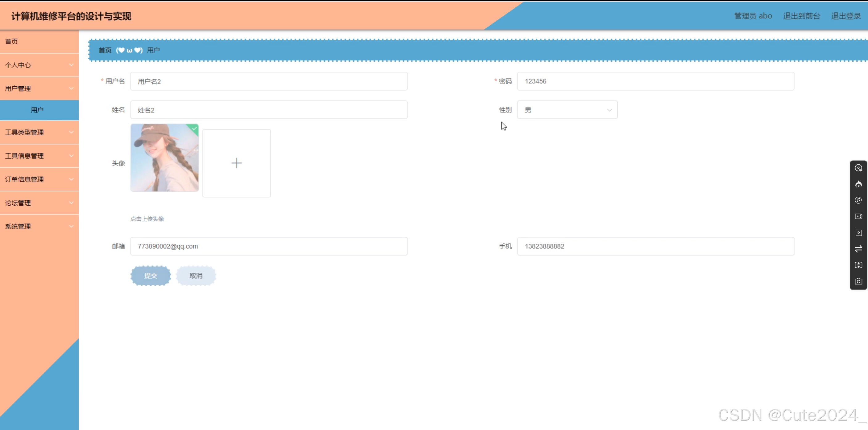868x430 pixels.
Task: Select the 用户 submenu item
Action: tap(39, 110)
